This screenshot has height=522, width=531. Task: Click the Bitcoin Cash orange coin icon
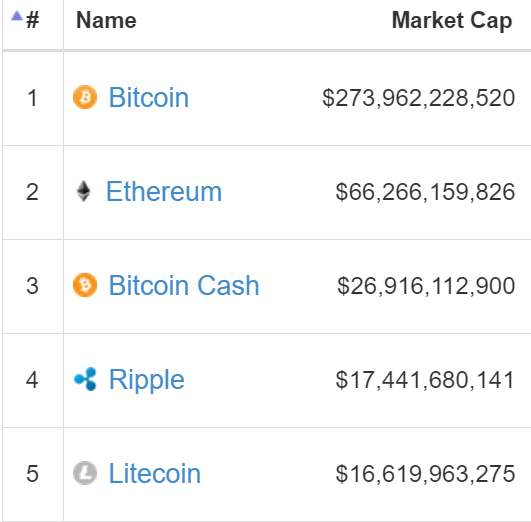(x=85, y=285)
